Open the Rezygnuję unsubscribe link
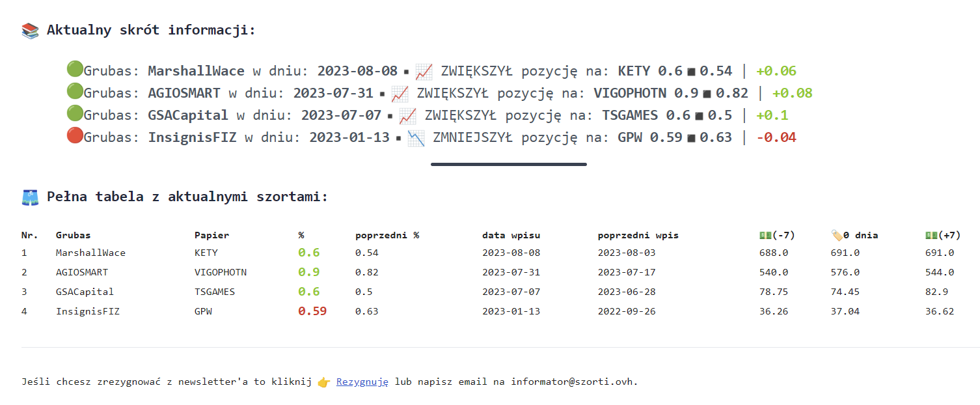The width and height of the screenshot is (980, 405). (x=362, y=382)
